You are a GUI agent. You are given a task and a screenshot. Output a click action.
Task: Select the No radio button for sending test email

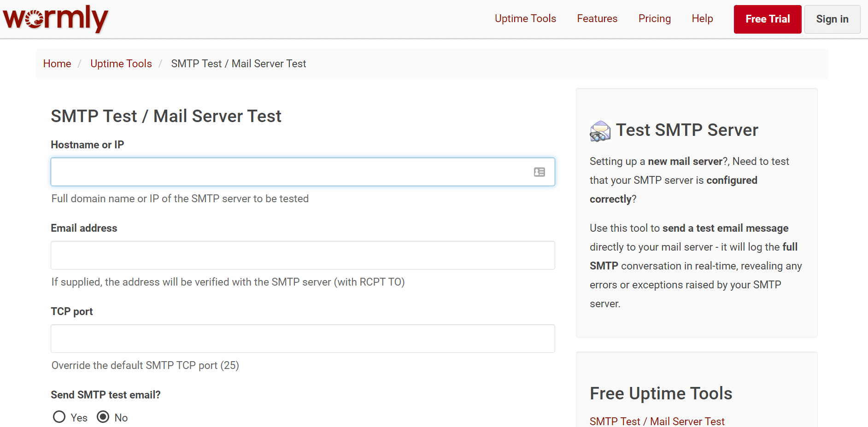pyautogui.click(x=102, y=416)
